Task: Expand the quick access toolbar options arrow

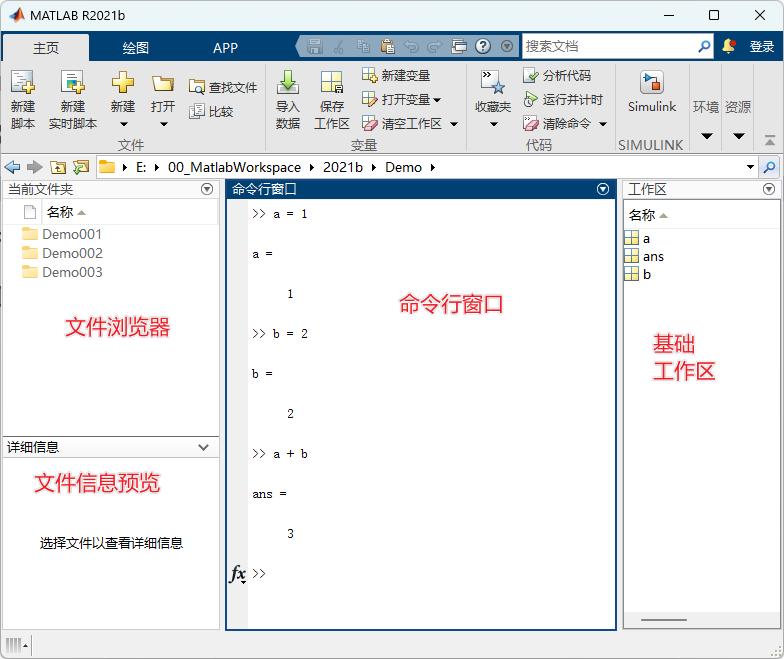Action: tap(506, 46)
